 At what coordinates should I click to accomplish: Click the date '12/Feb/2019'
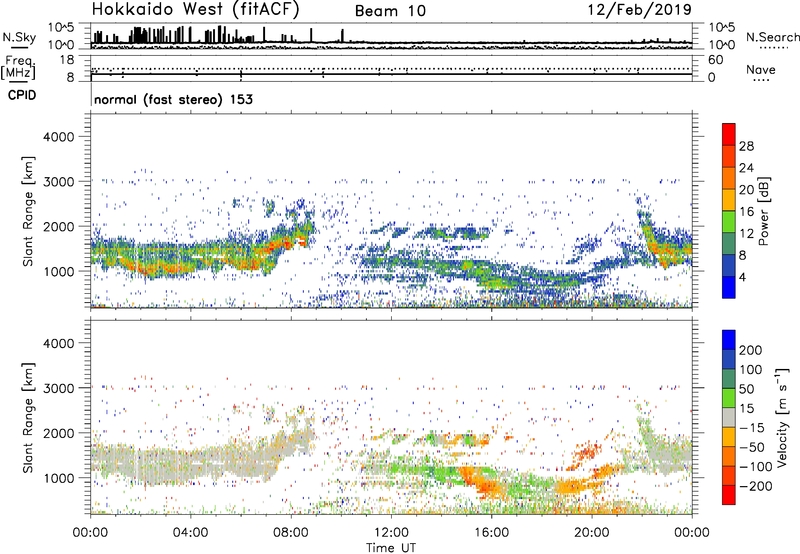(x=639, y=9)
